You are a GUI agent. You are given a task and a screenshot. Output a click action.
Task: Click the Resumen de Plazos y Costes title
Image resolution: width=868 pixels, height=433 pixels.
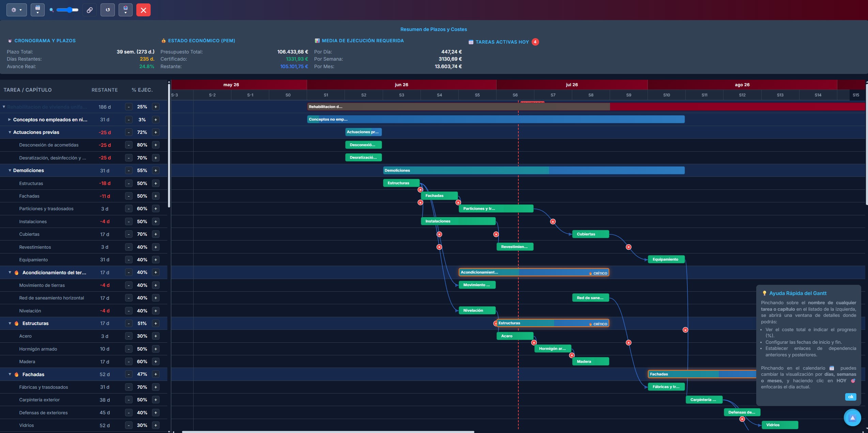[x=433, y=29]
